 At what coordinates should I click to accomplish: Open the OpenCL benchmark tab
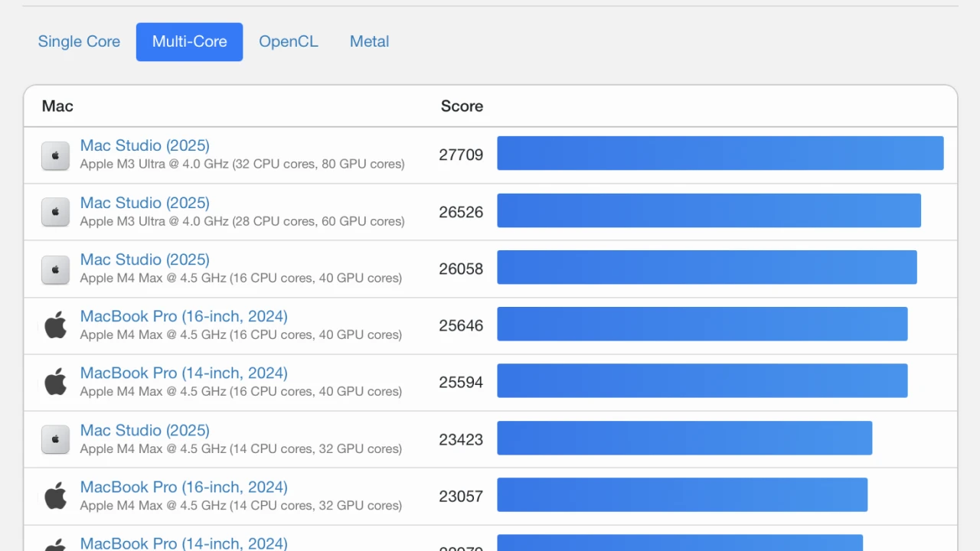coord(288,42)
